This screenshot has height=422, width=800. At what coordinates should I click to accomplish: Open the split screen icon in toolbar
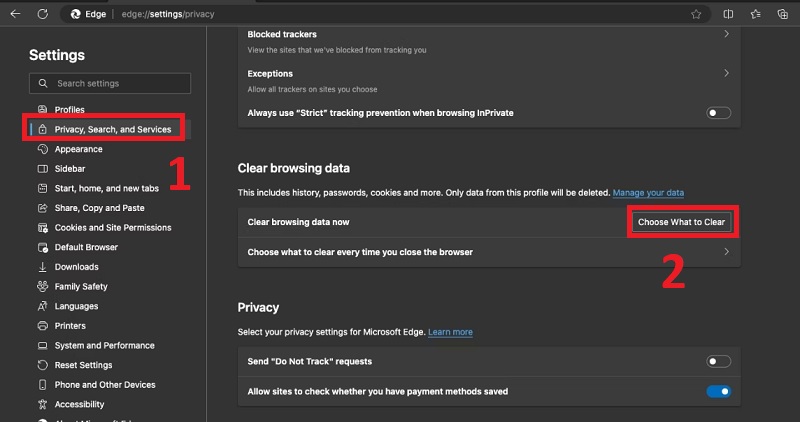[x=728, y=14]
